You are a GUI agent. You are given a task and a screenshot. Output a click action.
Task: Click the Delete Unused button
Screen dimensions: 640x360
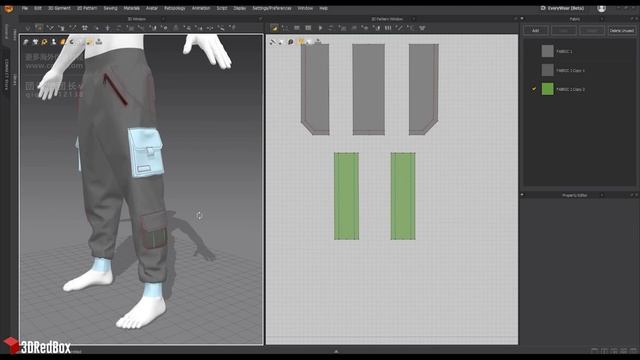pyautogui.click(x=622, y=31)
